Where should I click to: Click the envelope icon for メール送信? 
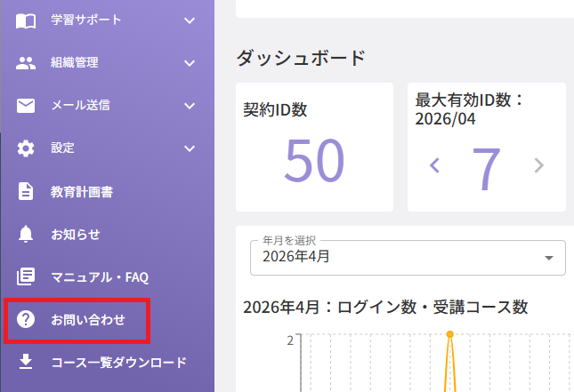(26, 106)
